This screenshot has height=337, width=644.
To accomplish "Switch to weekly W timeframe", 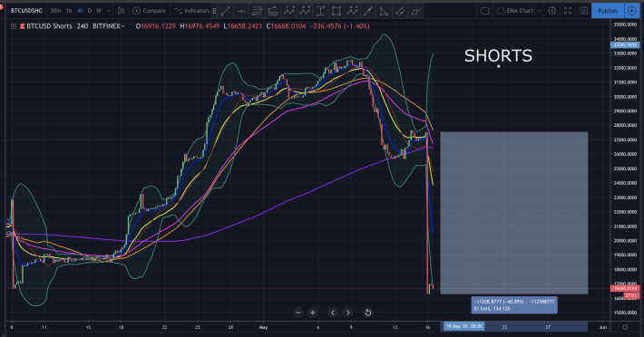I will coord(99,11).
